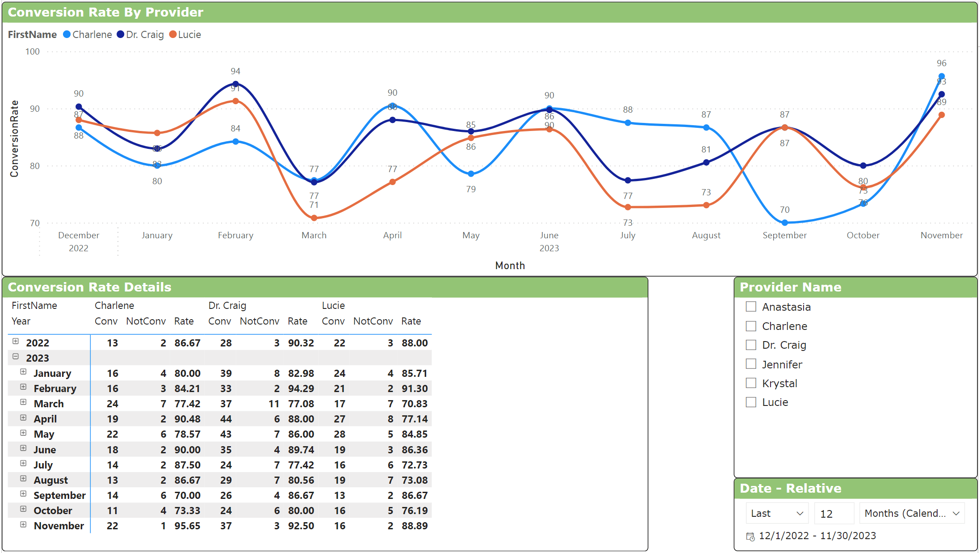Click the Conversion Rate Details header
The height and width of the screenshot is (553, 980).
point(89,287)
